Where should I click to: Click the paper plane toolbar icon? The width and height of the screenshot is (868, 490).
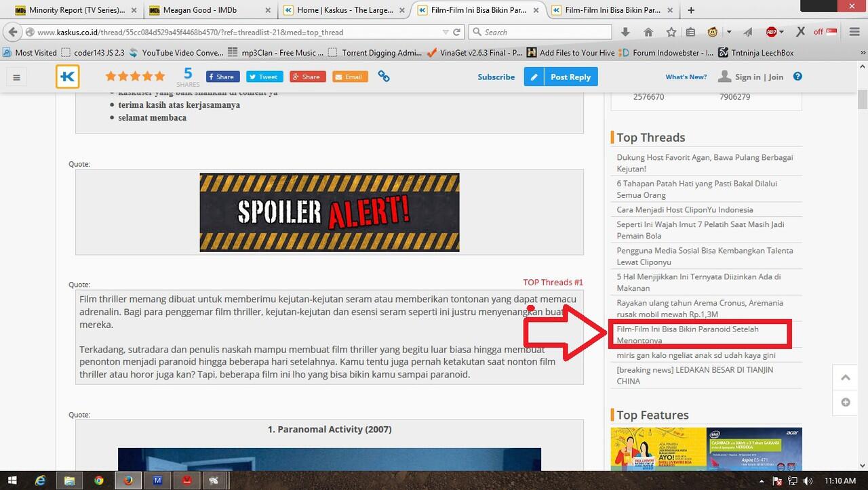[748, 32]
